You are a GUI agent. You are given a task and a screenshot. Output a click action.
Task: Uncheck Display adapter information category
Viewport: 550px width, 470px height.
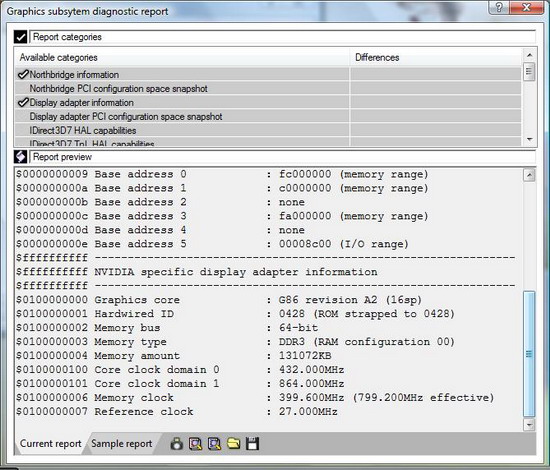(23, 102)
